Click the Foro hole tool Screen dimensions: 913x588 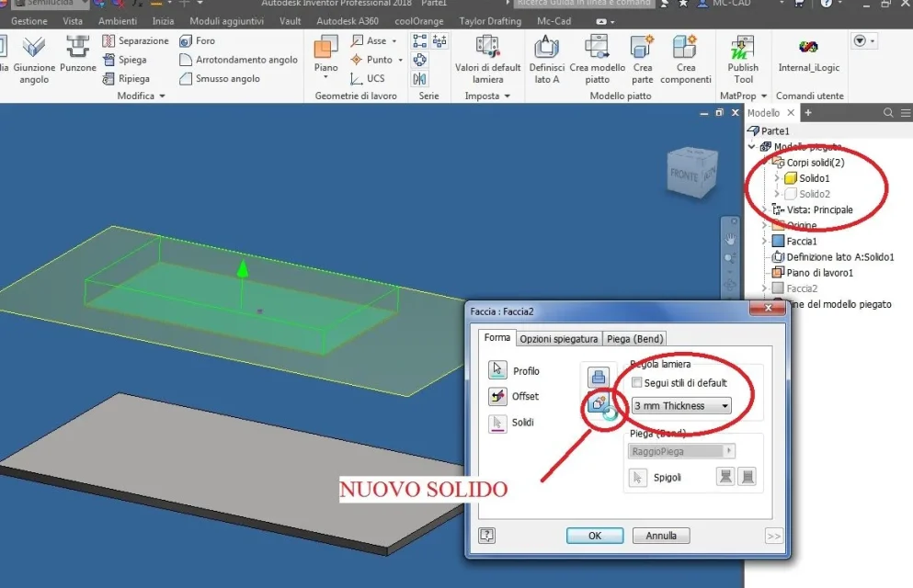click(198, 40)
